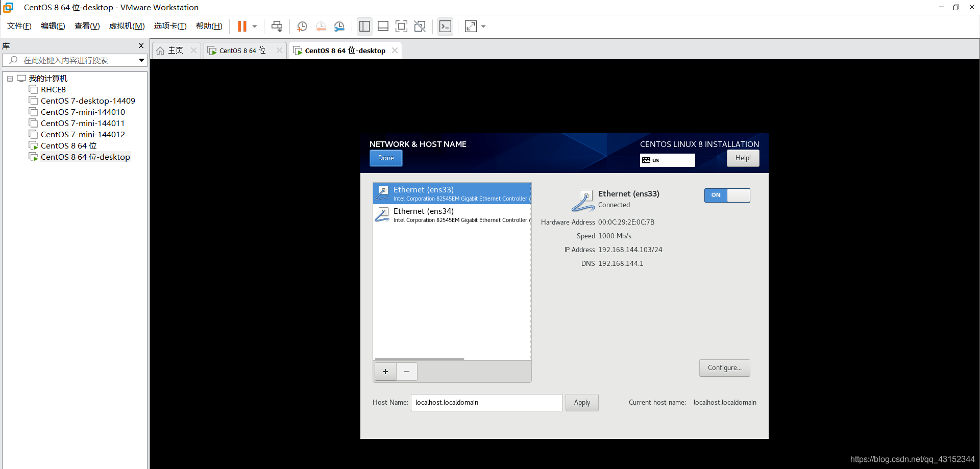Open the console view
980x469 pixels.
445,27
